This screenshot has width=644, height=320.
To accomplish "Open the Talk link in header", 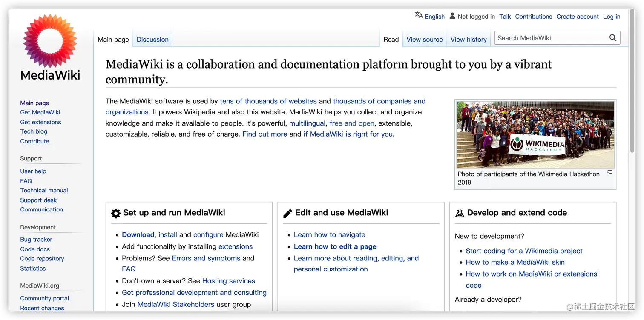I will point(505,17).
